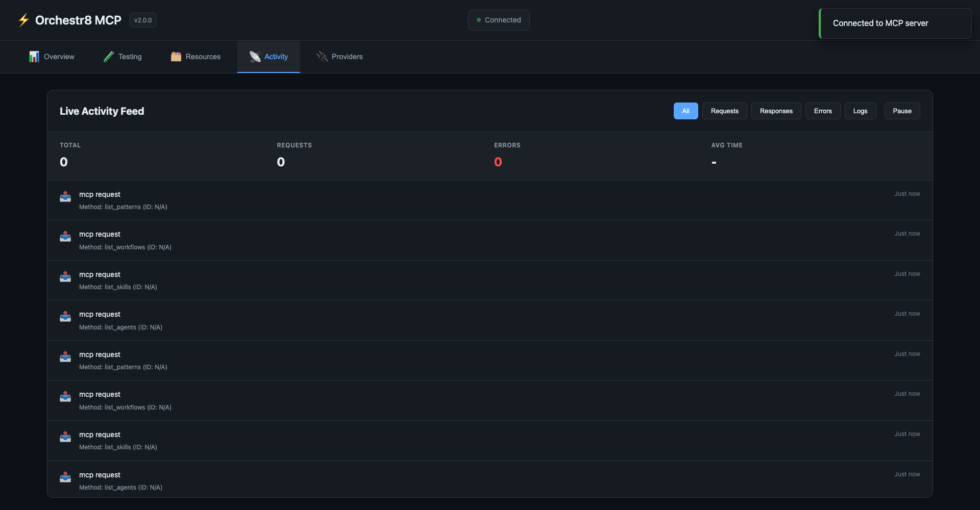Click the green dot in Connected status
The image size is (980, 510).
coord(479,20)
